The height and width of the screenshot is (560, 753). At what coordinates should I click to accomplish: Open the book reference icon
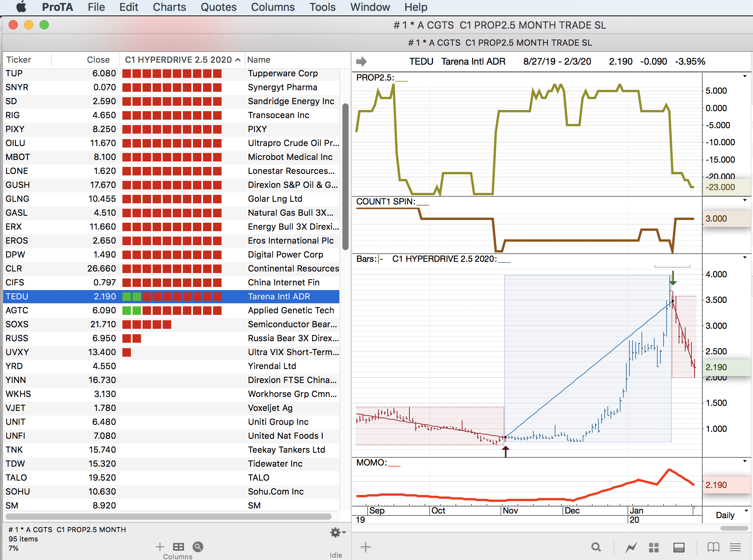[713, 547]
